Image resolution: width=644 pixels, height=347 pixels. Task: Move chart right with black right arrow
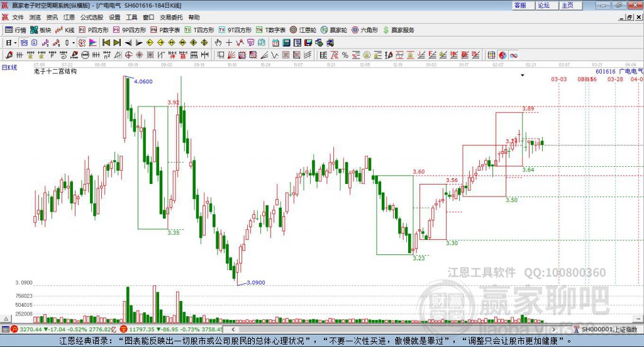[x=139, y=43]
